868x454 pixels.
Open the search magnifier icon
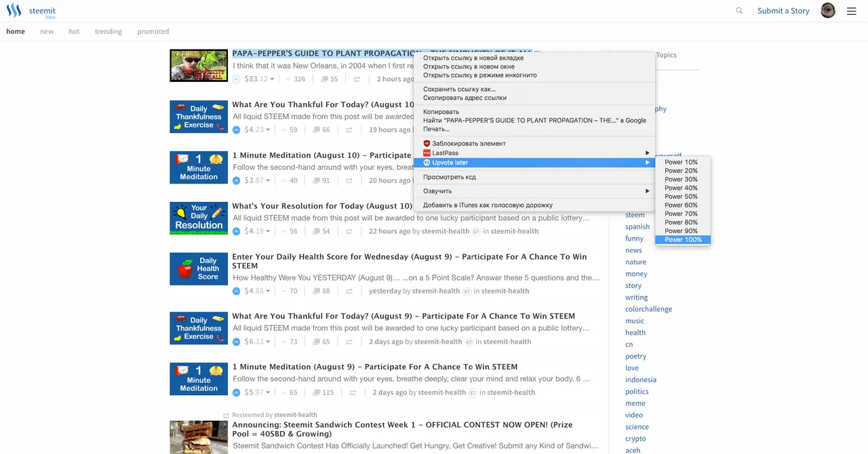739,11
